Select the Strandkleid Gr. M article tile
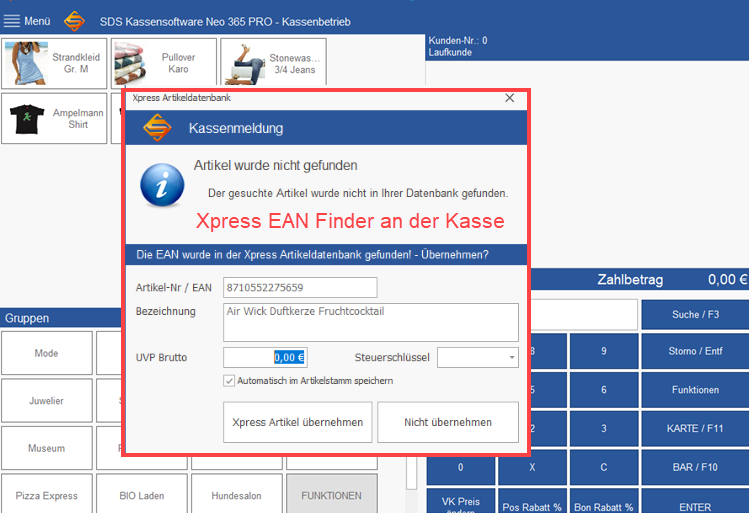This screenshot has width=749, height=513. point(53,64)
